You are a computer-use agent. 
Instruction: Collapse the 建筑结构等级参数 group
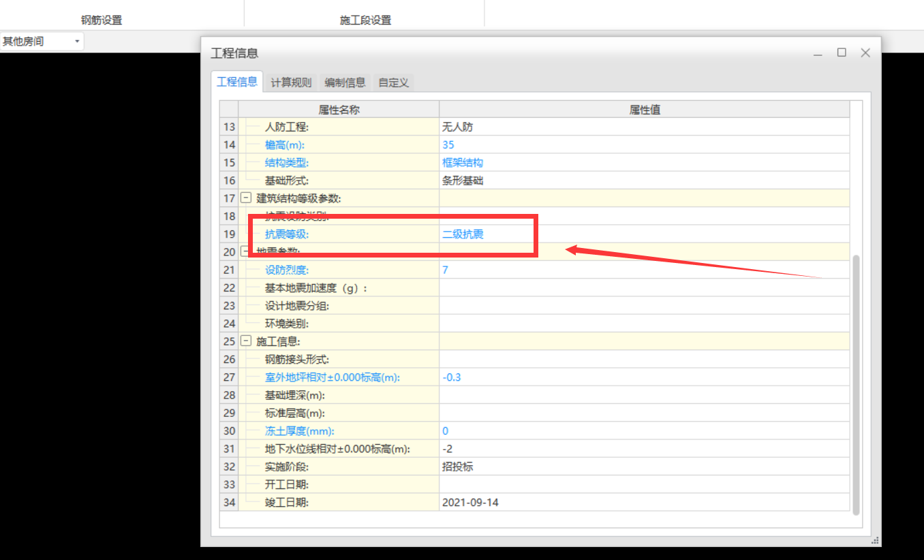(246, 198)
